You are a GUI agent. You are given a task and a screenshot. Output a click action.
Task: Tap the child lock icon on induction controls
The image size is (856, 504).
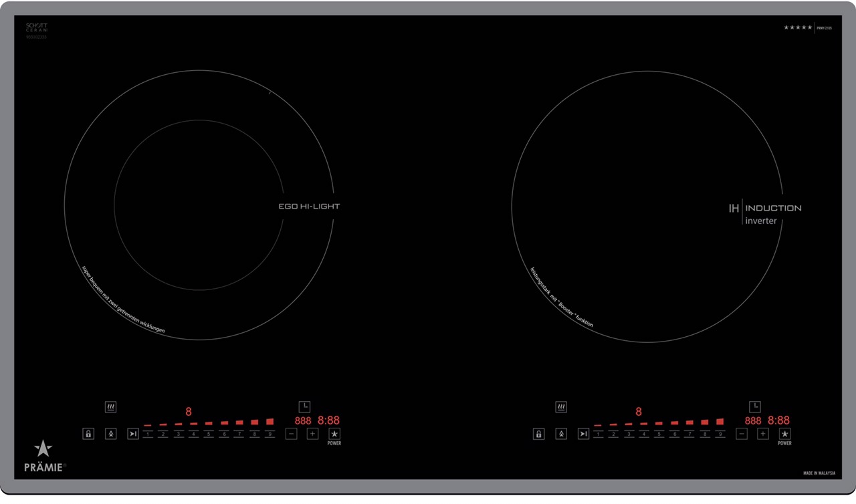[x=538, y=434]
